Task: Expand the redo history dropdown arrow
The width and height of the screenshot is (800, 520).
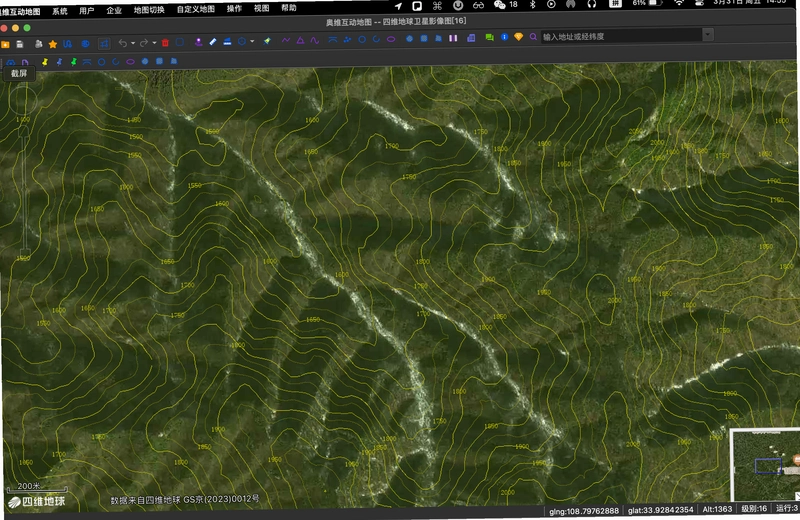Action: click(154, 43)
